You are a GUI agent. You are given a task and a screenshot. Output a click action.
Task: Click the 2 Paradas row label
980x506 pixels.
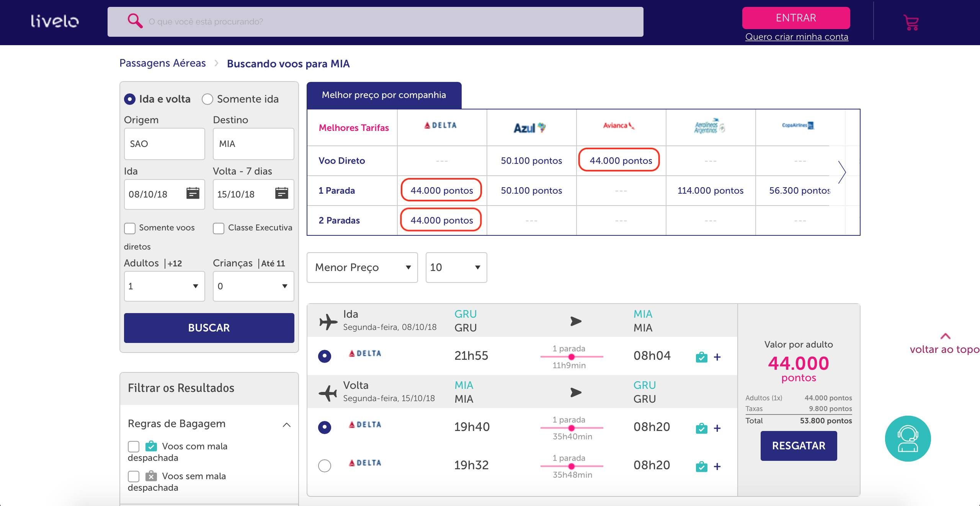(x=339, y=220)
